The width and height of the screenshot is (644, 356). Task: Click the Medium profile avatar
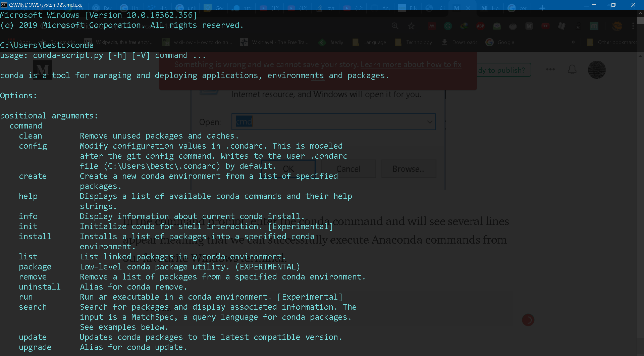597,70
